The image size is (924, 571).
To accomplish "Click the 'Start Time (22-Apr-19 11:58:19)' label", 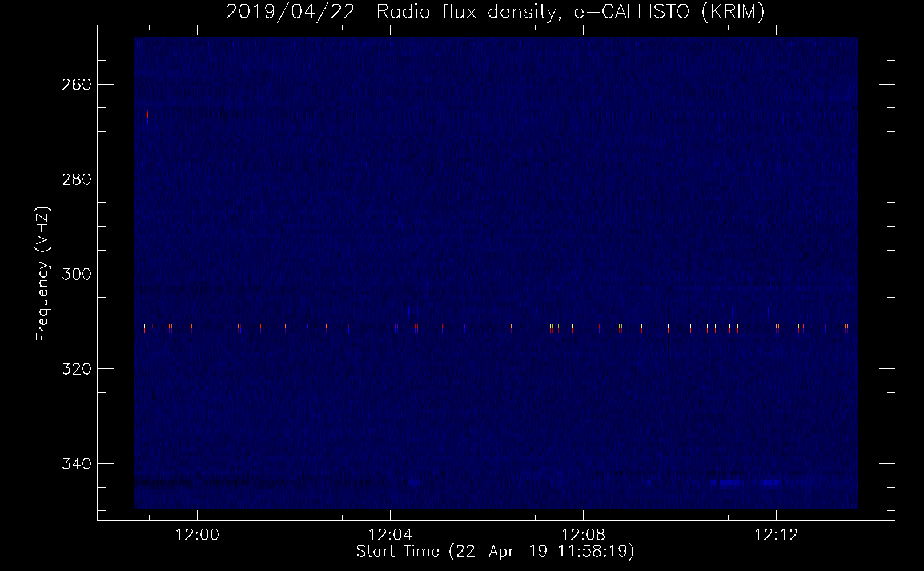I will (495, 552).
